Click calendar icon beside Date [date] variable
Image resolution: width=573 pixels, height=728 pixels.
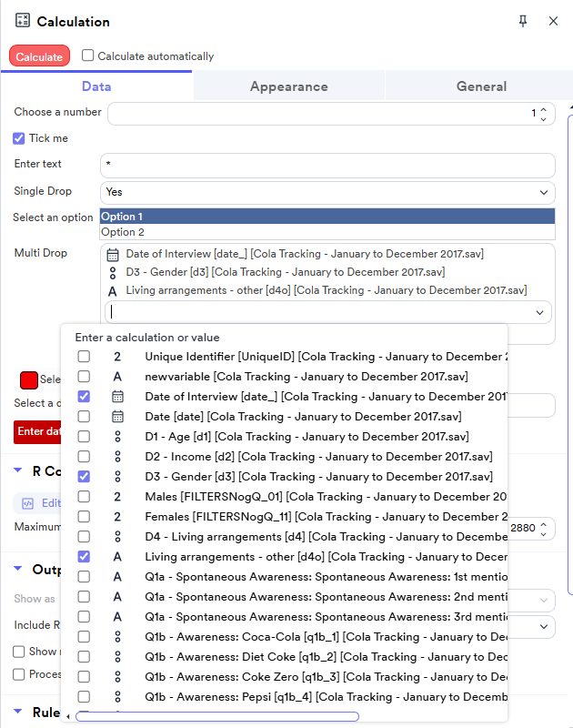click(x=117, y=417)
